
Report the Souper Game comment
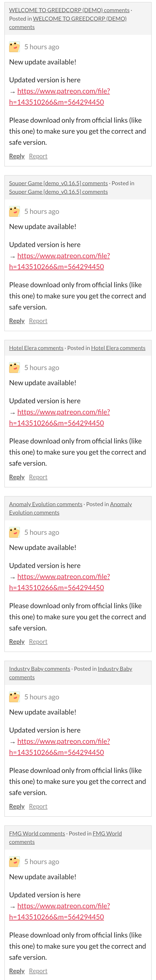click(x=38, y=321)
